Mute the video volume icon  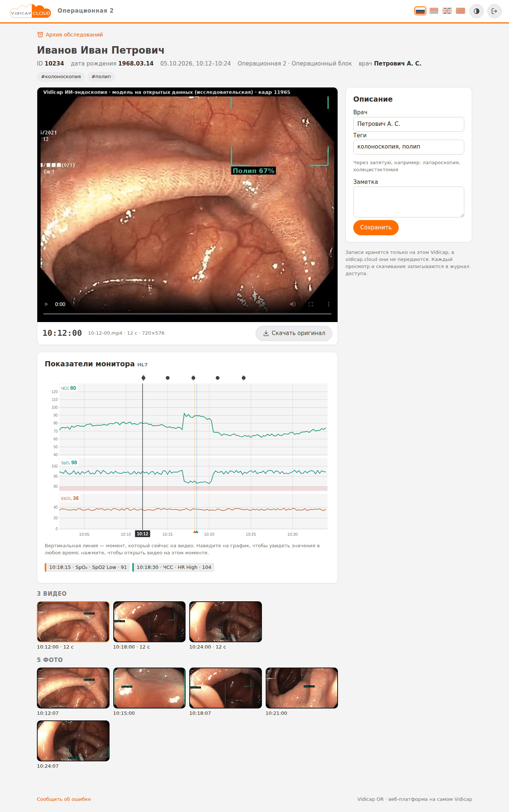(293, 304)
